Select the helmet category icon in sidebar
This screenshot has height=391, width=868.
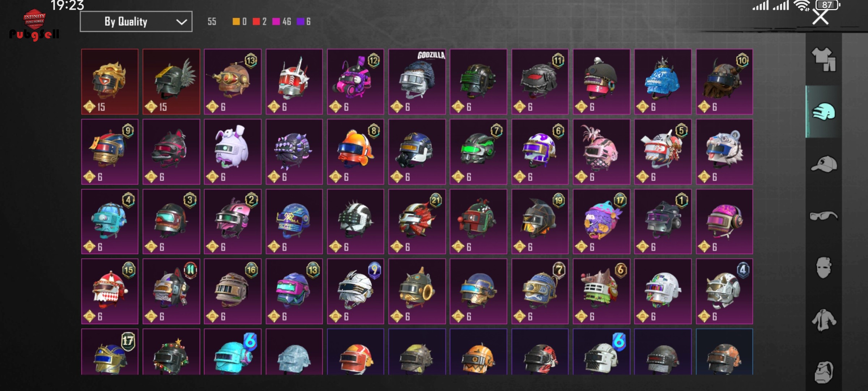point(824,112)
